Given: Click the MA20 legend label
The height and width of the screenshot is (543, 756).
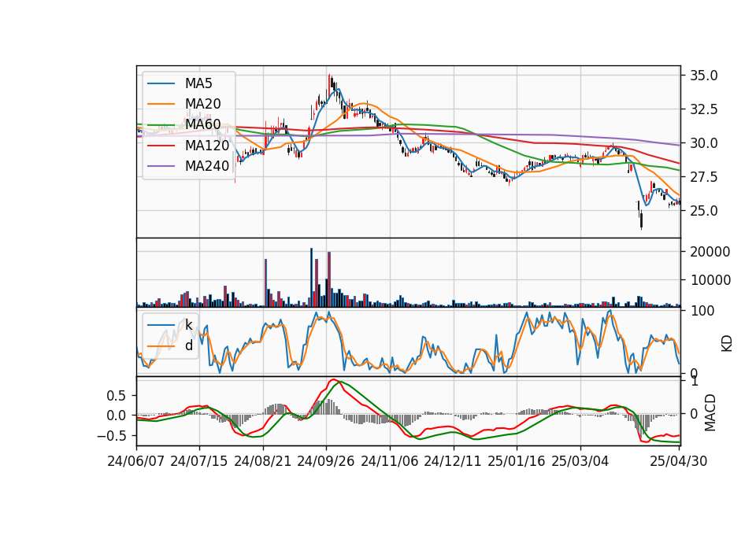Looking at the screenshot, I should click(202, 104).
